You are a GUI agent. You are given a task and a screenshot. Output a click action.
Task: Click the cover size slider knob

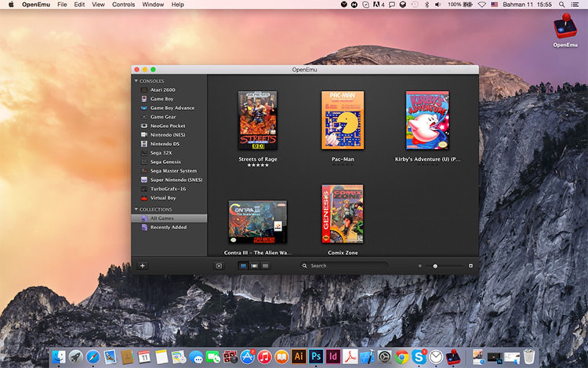pyautogui.click(x=435, y=266)
